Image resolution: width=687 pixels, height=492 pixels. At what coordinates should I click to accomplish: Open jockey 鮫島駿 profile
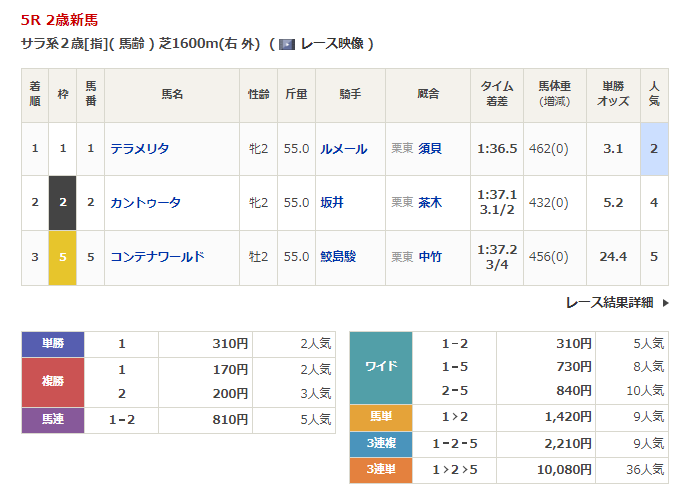(337, 257)
